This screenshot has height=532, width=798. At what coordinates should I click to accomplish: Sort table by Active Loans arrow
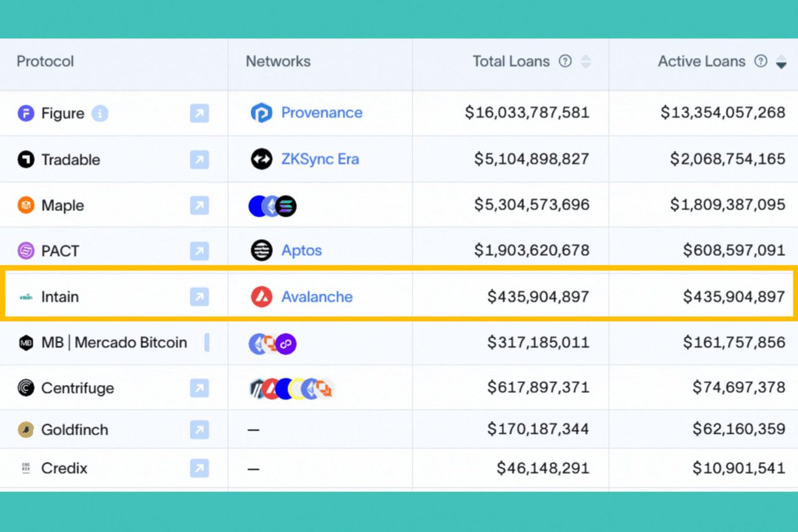(x=781, y=63)
